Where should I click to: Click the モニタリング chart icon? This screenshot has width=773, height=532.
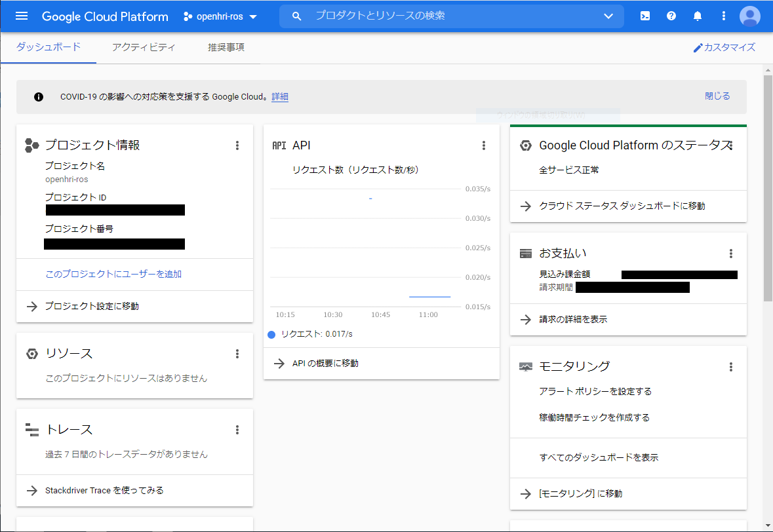coord(526,367)
